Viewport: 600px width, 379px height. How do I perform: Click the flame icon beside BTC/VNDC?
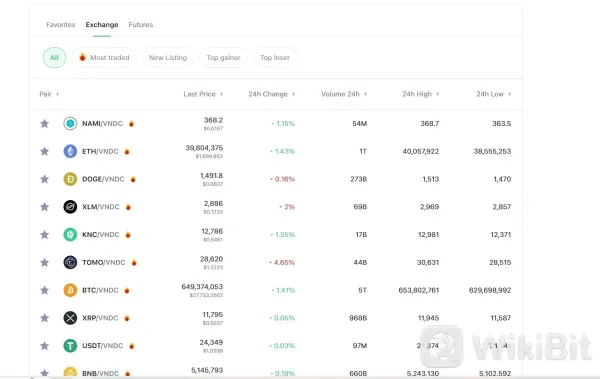pos(127,290)
